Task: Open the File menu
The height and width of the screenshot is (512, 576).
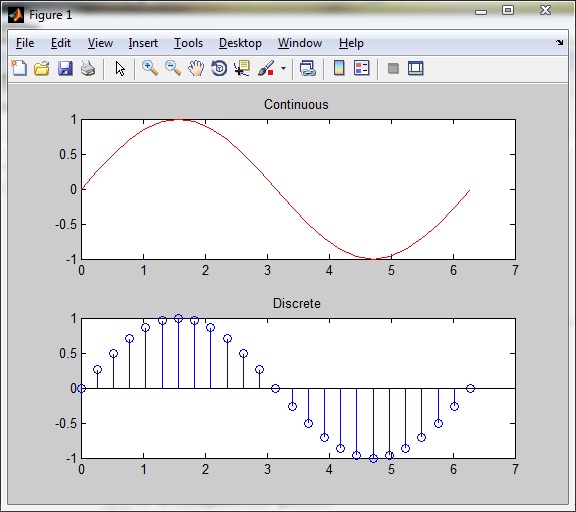Action: (25, 43)
